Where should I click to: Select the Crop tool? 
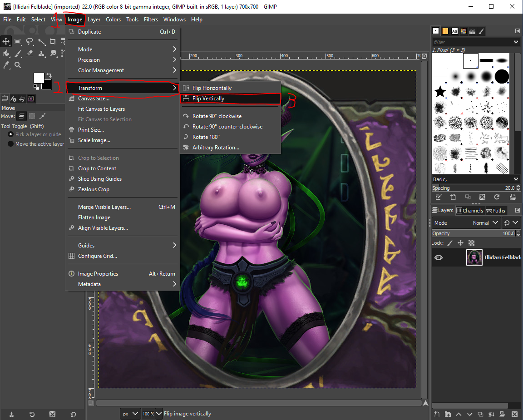tap(53, 41)
